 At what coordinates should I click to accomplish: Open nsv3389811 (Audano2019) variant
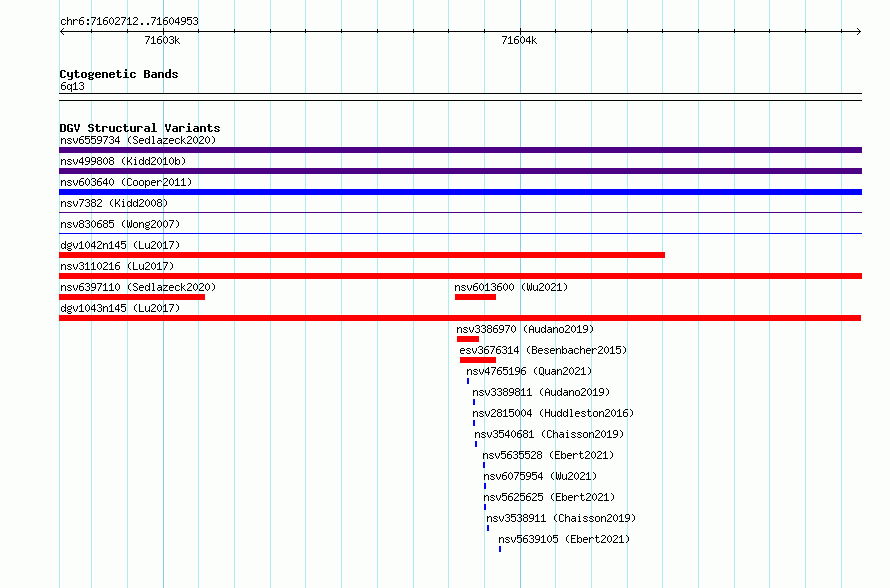coord(541,392)
